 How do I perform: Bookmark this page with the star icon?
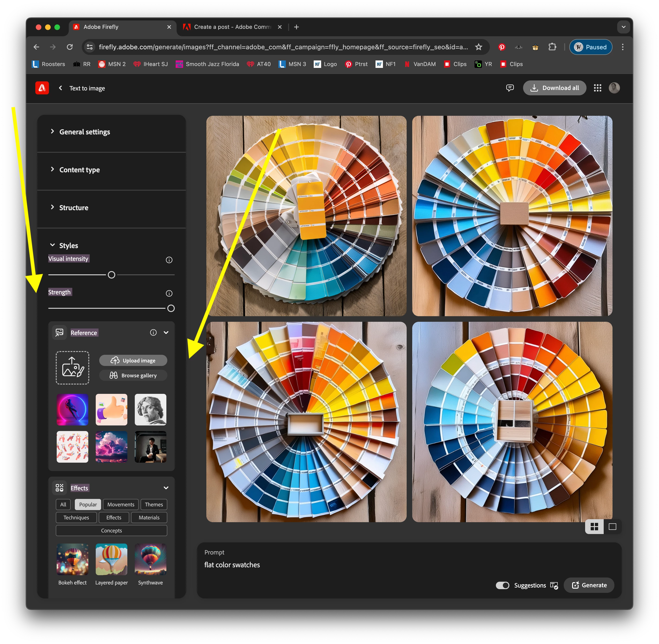pyautogui.click(x=478, y=47)
